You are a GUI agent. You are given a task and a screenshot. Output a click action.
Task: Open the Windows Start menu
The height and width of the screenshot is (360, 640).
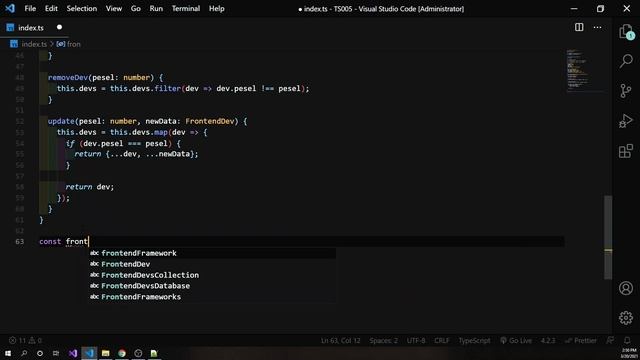[8, 353]
